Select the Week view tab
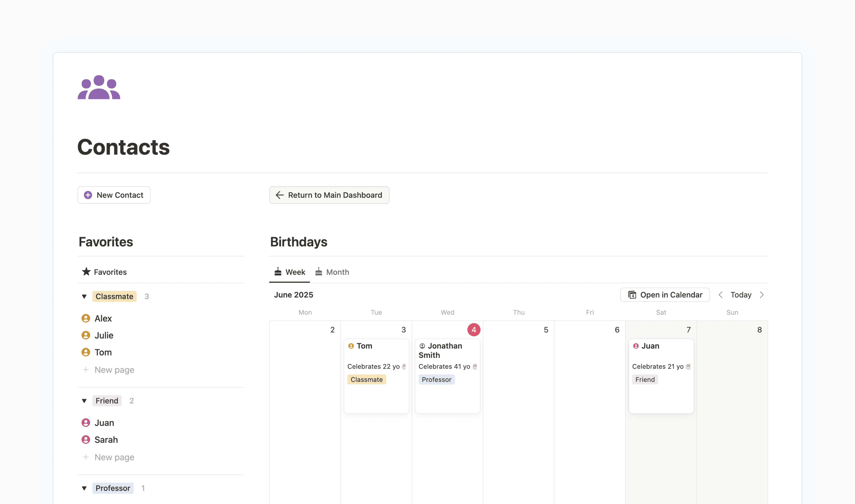Screen dimensions: 855x504 pos(295,272)
